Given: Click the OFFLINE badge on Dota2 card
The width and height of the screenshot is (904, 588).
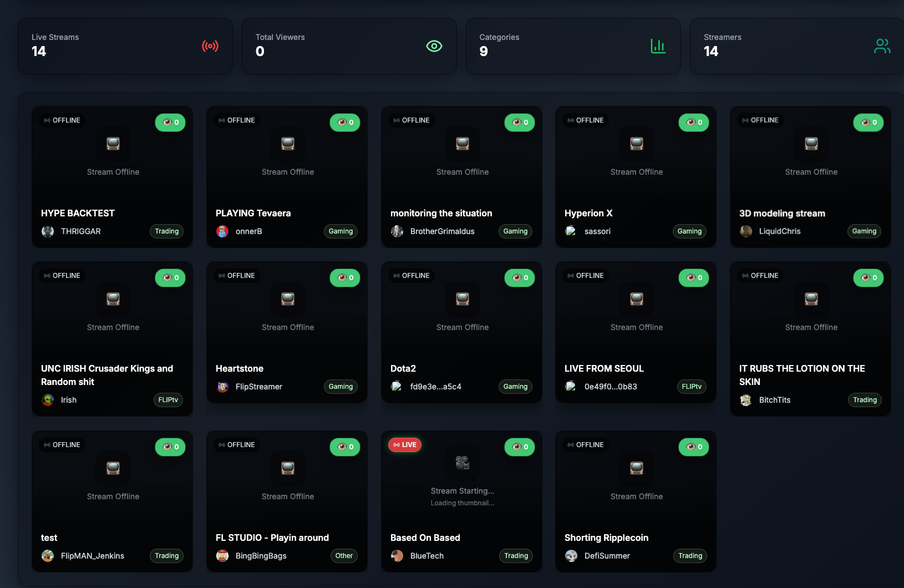Looking at the screenshot, I should 412,276.
